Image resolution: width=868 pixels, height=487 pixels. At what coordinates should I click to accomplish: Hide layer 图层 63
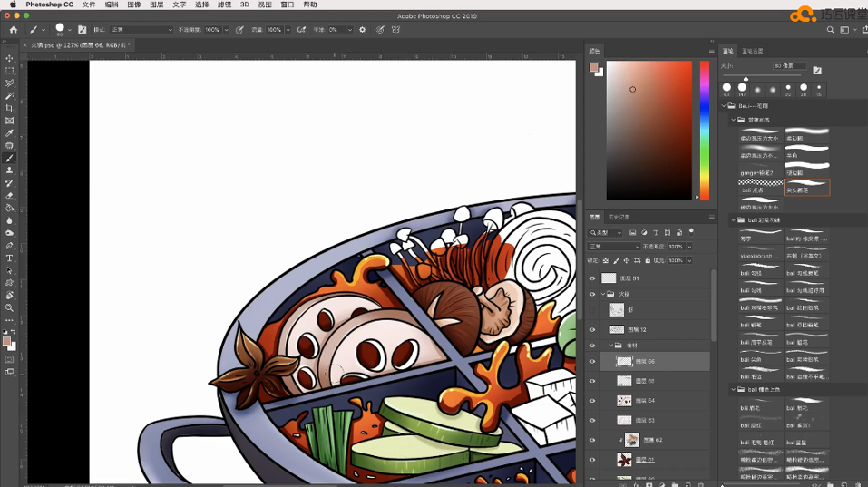pyautogui.click(x=592, y=421)
